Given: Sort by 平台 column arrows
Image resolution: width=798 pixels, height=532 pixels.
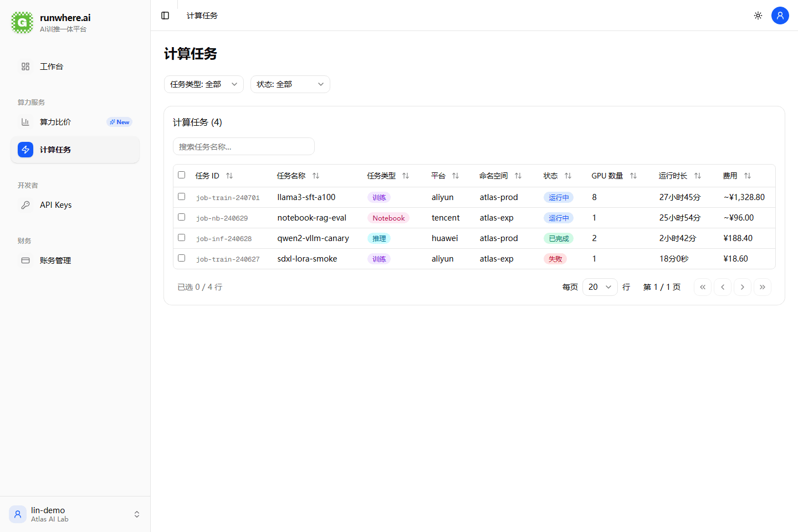Looking at the screenshot, I should 456,176.
